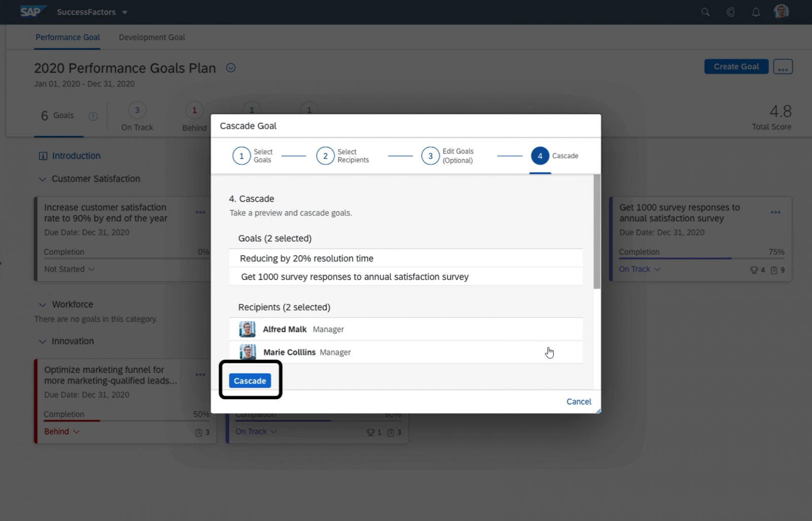
Task: Click the circular checkmark header icon
Action: [x=730, y=12]
